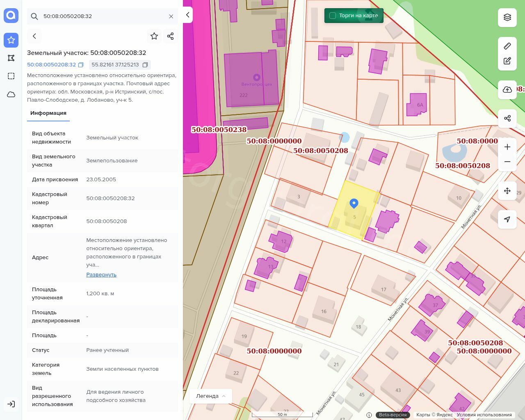Copy the cadastral number 50:08:0050208:32

81,65
